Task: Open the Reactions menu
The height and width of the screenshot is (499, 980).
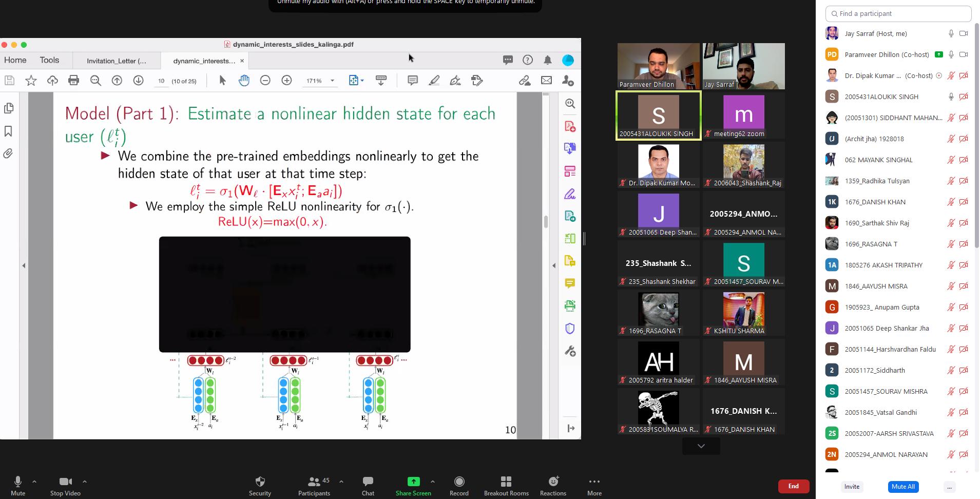Action: (552, 486)
